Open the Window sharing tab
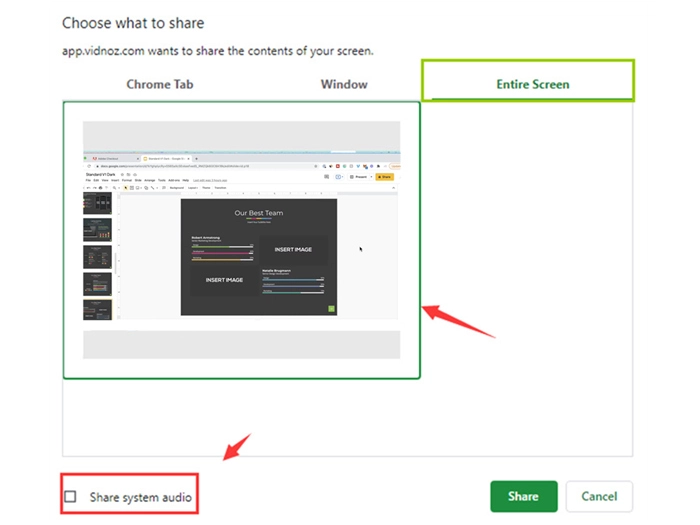Screen dimensions: 700x525 (343, 84)
